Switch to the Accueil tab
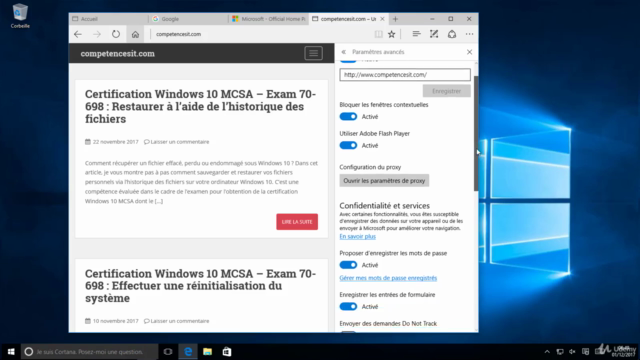The image size is (640, 360). (108, 19)
